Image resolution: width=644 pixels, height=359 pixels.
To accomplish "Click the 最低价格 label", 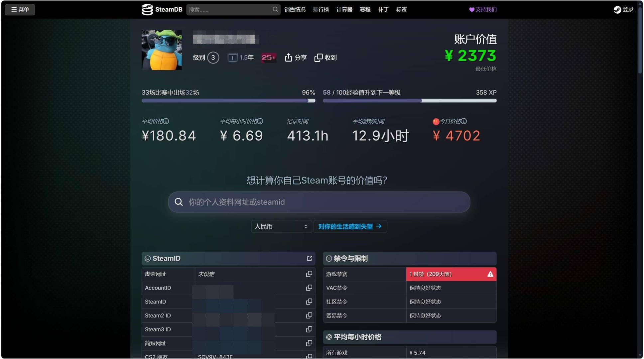I will [x=486, y=69].
